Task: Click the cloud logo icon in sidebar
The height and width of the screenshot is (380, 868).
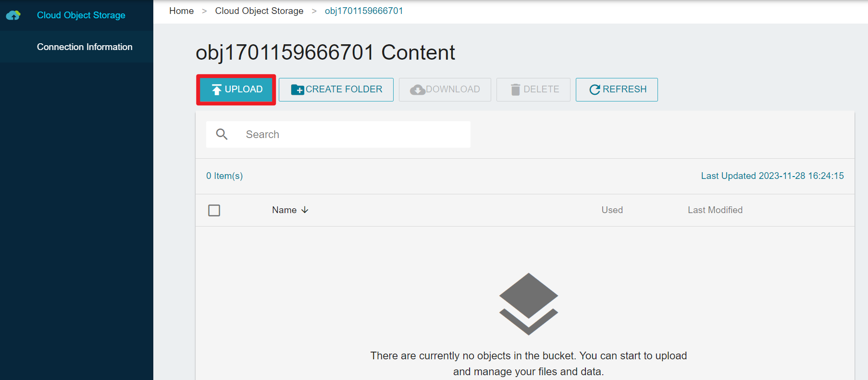Action: [13, 15]
